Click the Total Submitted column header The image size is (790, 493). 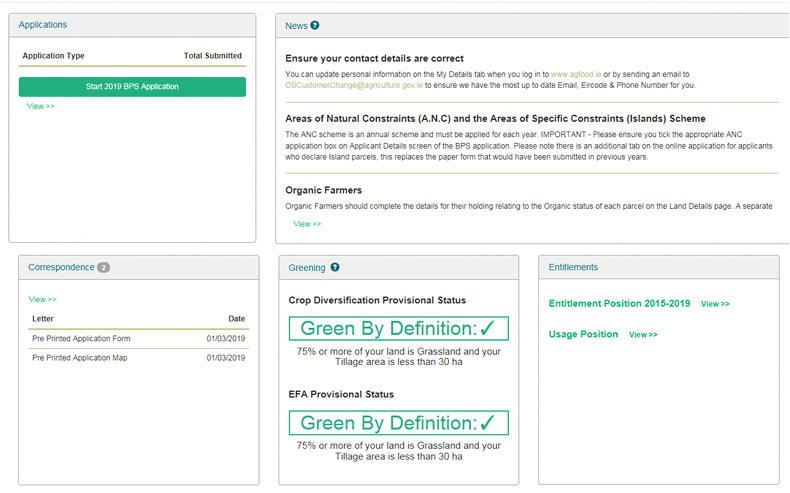coord(212,56)
